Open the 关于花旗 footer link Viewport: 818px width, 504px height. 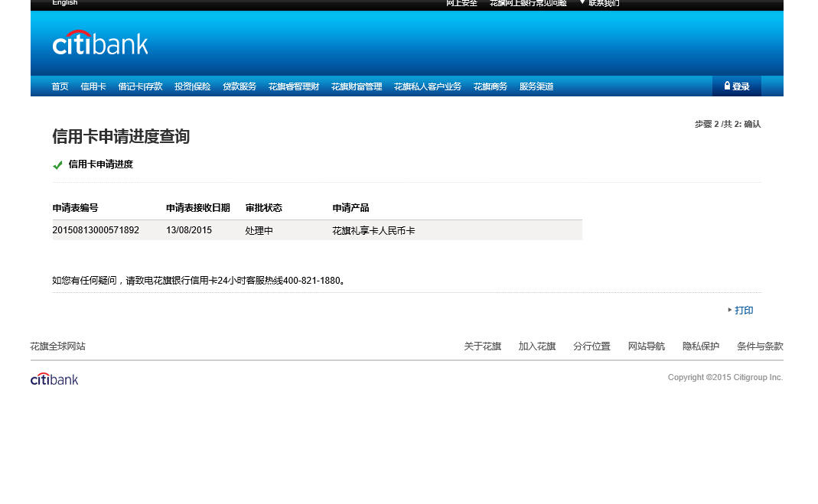pyautogui.click(x=483, y=346)
